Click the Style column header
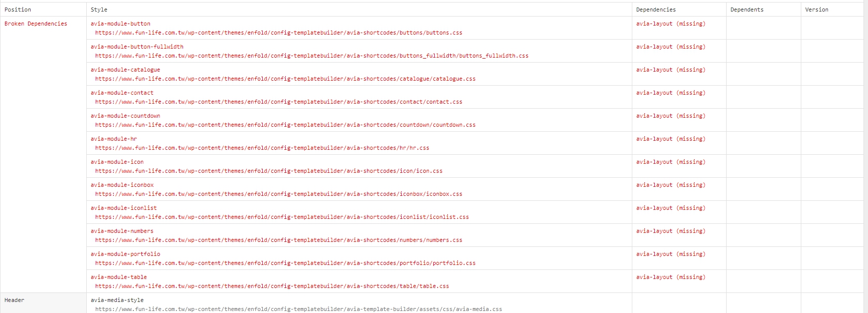 point(99,10)
